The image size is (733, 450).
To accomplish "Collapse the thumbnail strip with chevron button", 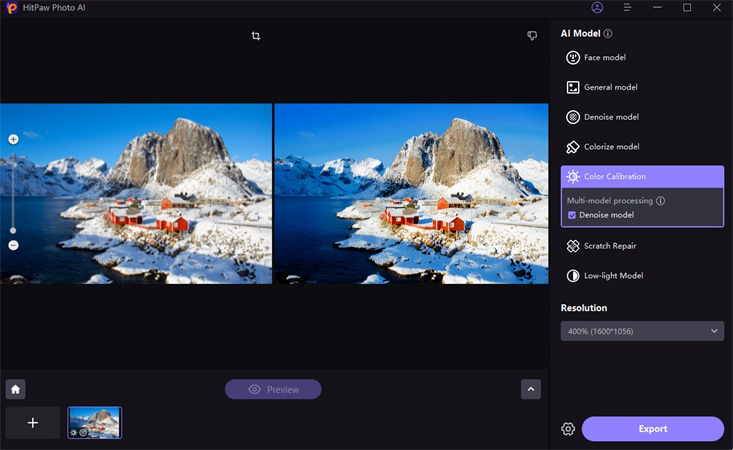I will [531, 389].
